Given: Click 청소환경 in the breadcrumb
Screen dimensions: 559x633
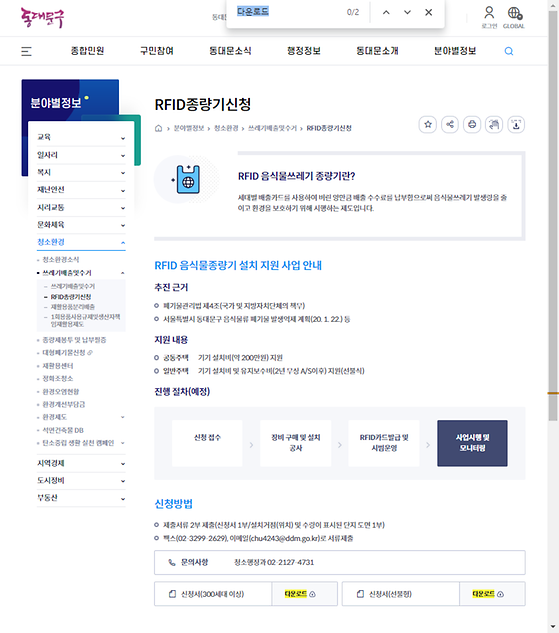Looking at the screenshot, I should (x=226, y=128).
